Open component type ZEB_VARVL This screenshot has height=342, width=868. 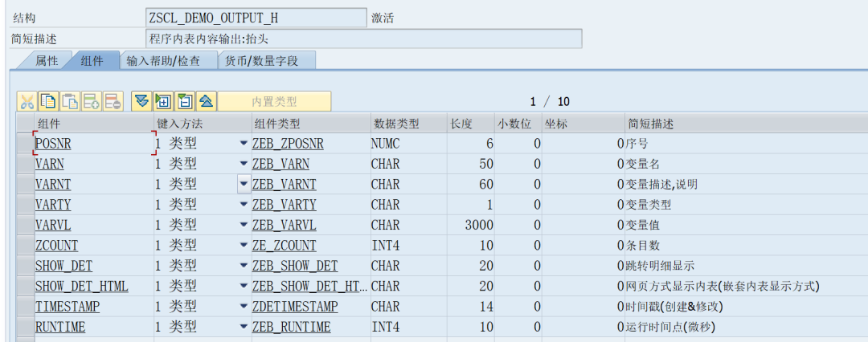[284, 226]
